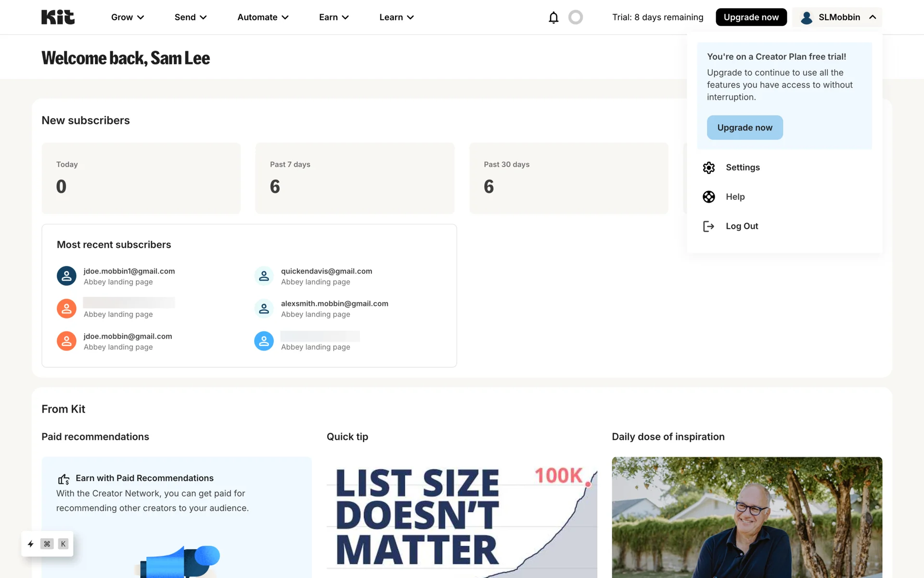Select Log Out from account menu
924x578 pixels.
(x=742, y=226)
